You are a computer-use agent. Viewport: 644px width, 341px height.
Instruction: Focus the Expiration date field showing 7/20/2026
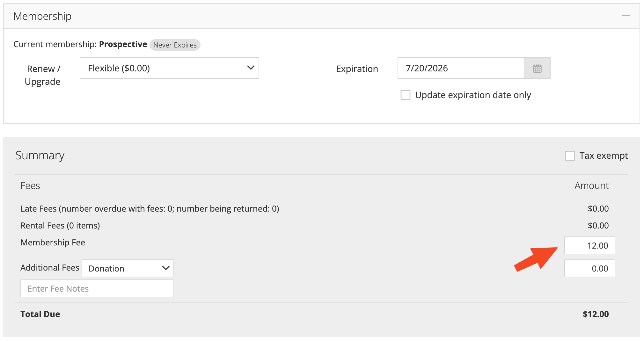tap(461, 68)
